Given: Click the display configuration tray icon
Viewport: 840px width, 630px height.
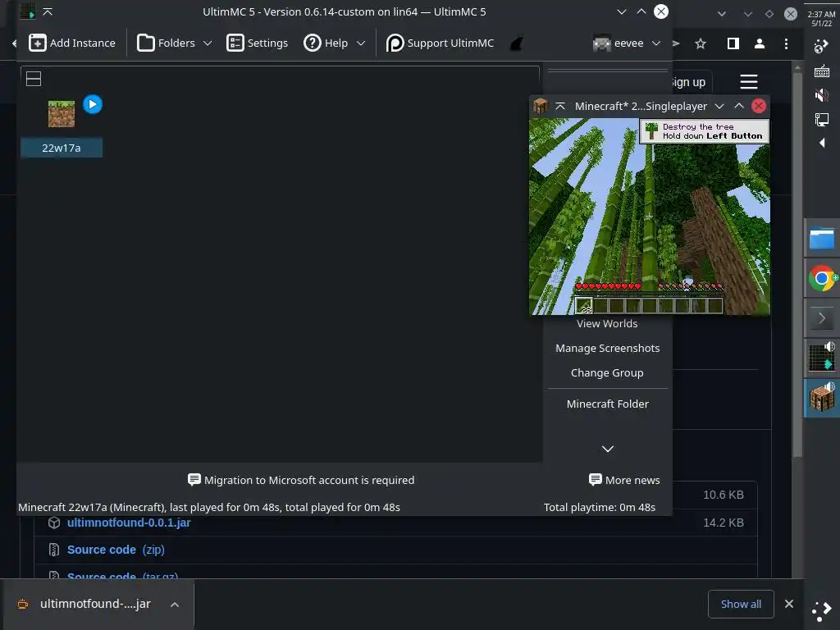Looking at the screenshot, I should [x=822, y=119].
